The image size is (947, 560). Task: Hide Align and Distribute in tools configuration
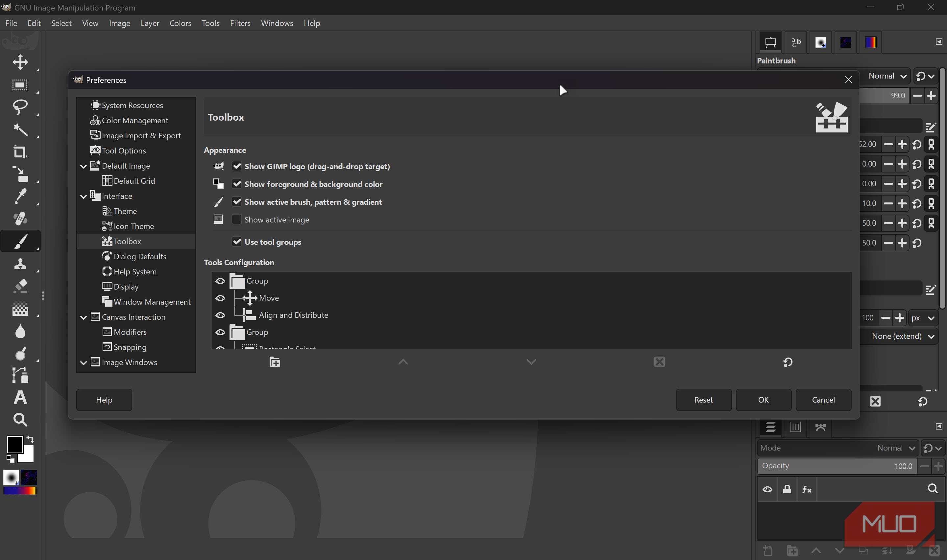point(220,315)
